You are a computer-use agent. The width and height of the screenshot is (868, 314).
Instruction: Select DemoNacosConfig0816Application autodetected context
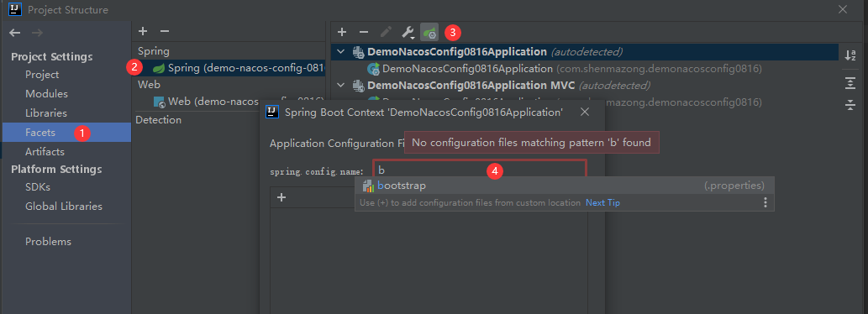(x=585, y=52)
